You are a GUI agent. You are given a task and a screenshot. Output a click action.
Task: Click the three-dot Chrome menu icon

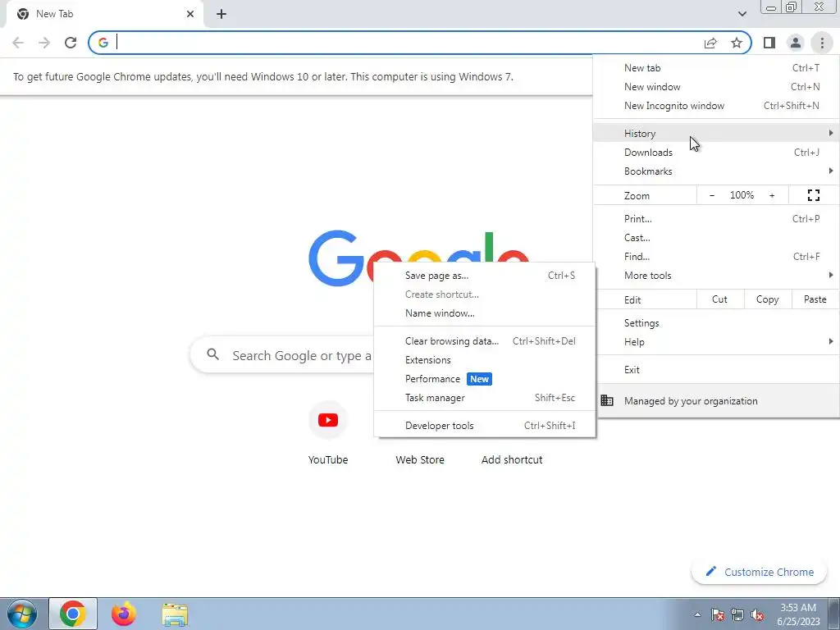[822, 43]
